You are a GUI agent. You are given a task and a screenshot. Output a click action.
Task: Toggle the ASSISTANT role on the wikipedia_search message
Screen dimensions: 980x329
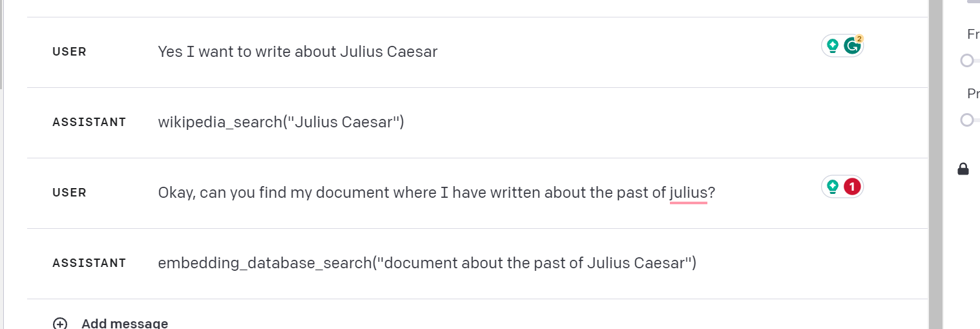pyautogui.click(x=89, y=122)
